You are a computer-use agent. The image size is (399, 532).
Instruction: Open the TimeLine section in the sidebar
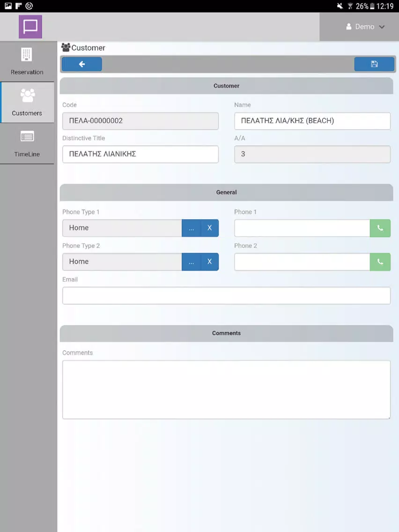(x=27, y=144)
